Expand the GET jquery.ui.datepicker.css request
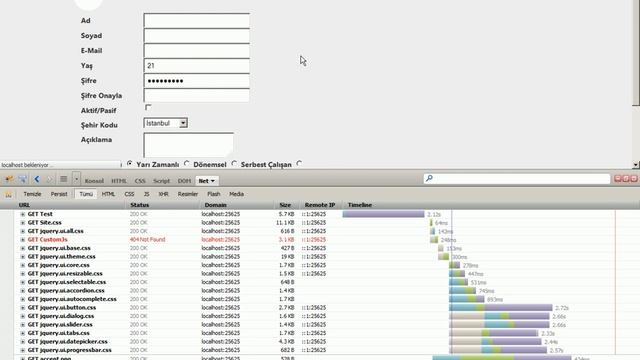Viewport: 640px width, 360px height. tap(23, 342)
